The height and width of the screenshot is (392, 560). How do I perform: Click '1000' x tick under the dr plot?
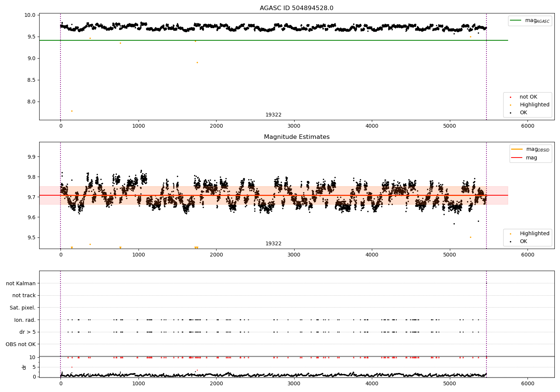[x=139, y=383]
